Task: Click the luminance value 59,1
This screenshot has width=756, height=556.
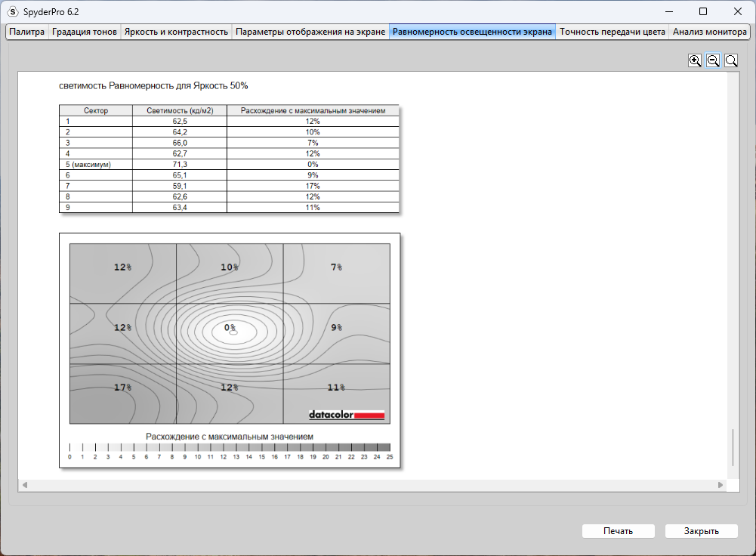Action: click(x=180, y=186)
